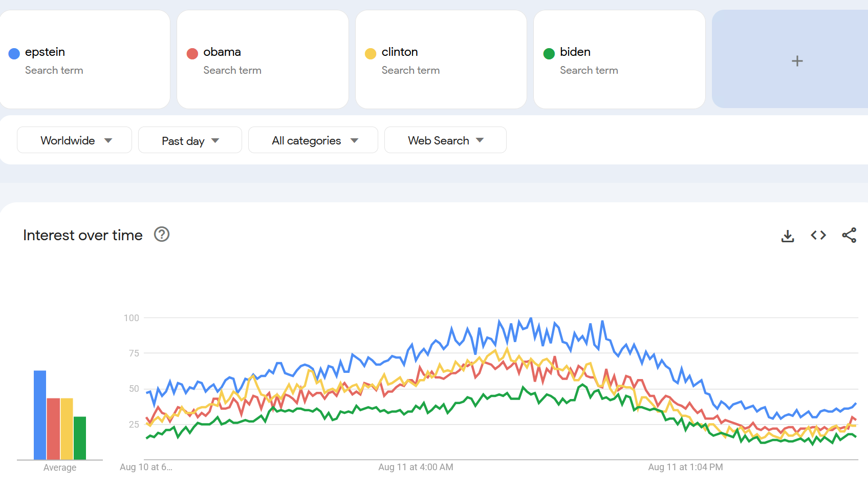Click Search term under epstein
The height and width of the screenshot is (483, 868).
click(54, 70)
